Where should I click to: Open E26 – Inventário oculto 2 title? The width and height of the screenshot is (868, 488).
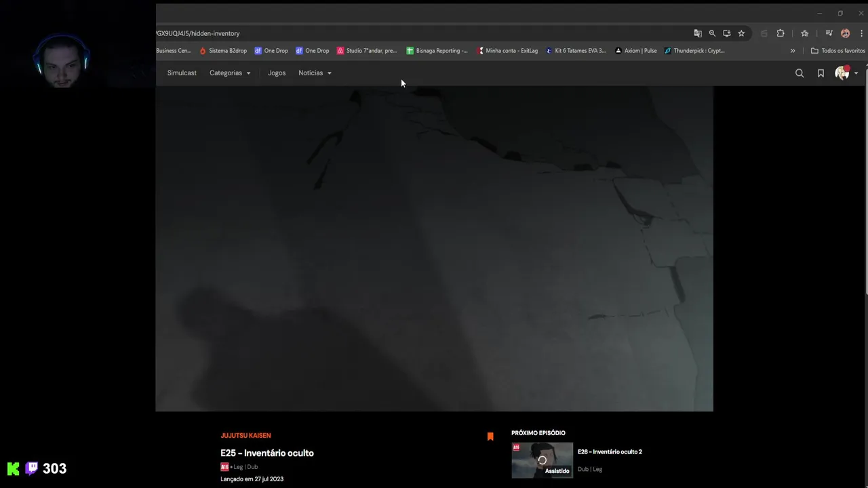610,452
